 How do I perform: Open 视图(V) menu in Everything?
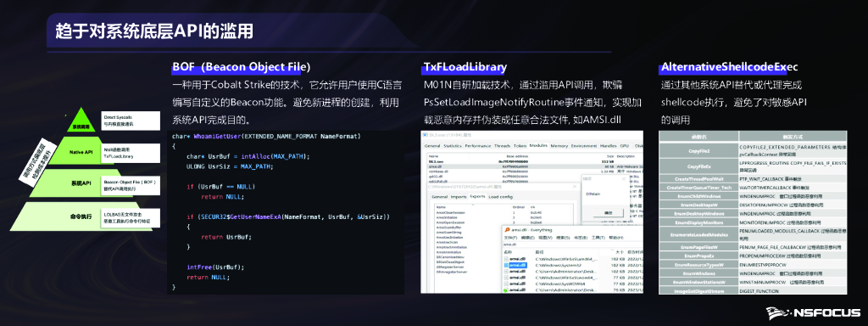[x=545, y=238]
